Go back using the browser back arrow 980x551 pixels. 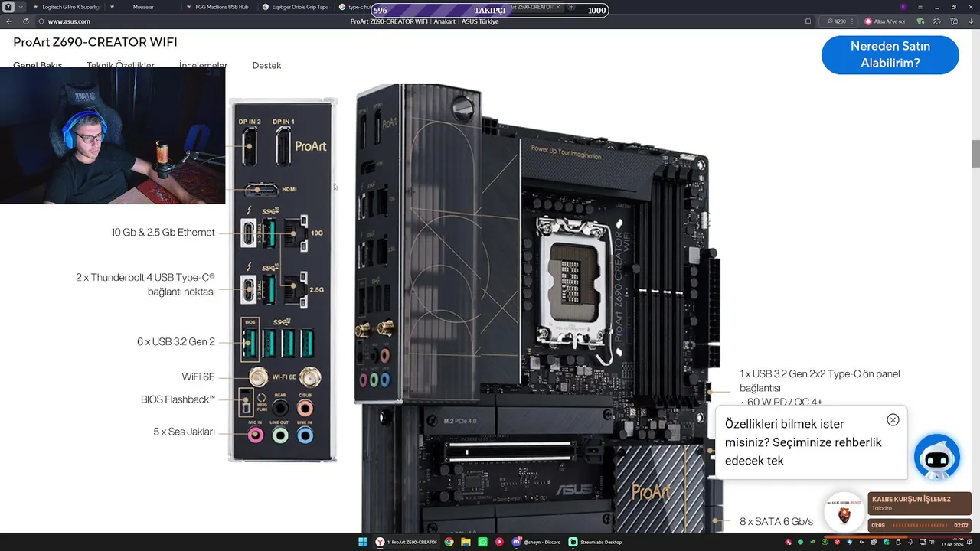click(x=9, y=21)
